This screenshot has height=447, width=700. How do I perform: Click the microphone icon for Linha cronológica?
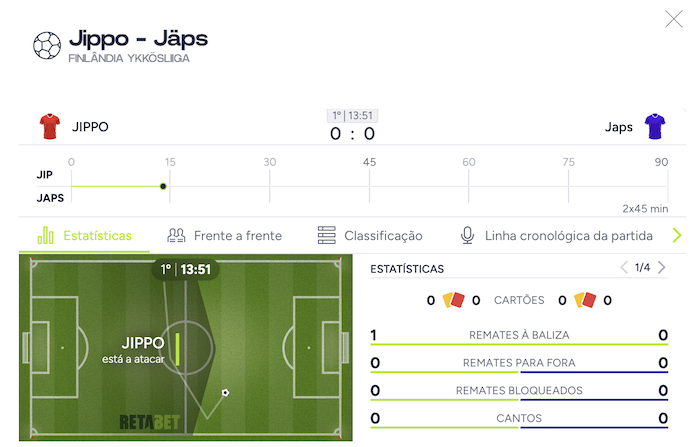tap(467, 235)
